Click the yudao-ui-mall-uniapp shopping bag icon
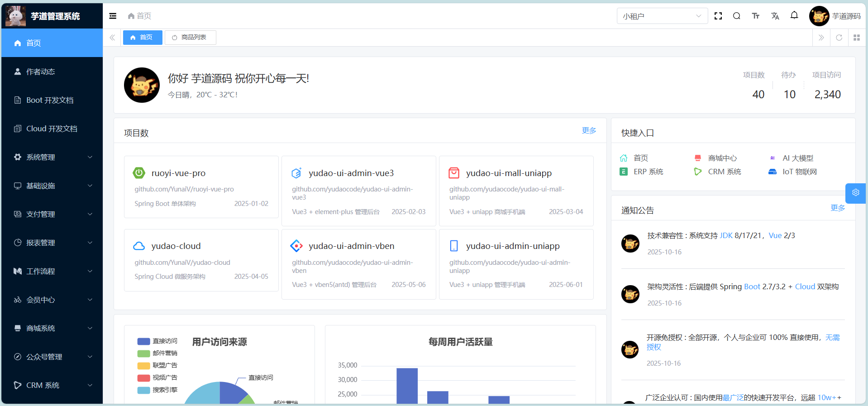 454,173
